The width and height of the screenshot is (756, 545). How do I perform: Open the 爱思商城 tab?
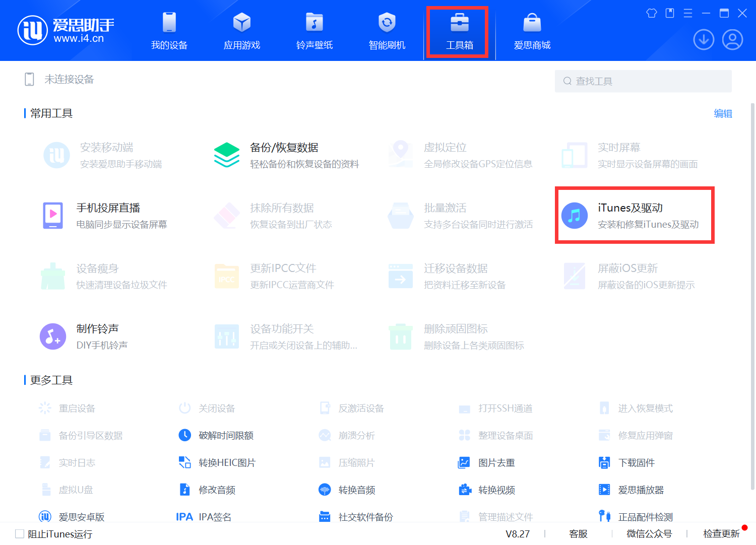click(x=532, y=31)
